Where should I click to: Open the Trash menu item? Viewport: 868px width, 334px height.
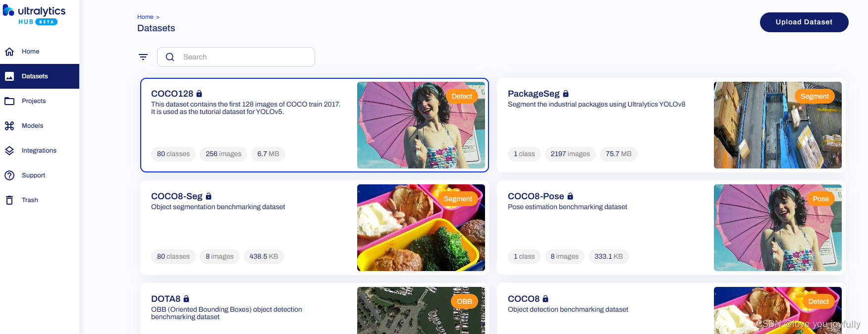tap(40, 200)
